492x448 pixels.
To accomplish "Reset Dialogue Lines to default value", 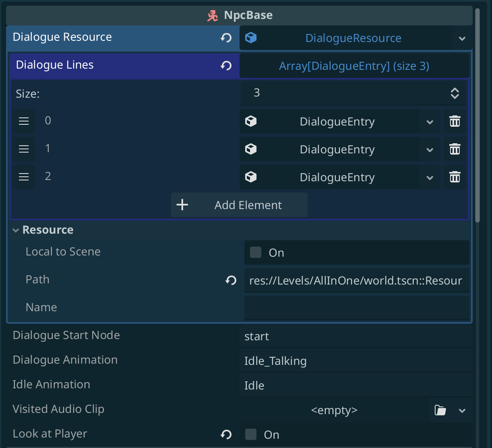I will (226, 65).
